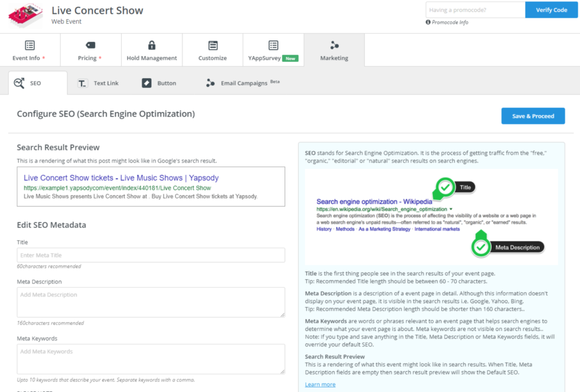The image size is (580, 392).
Task: Focus the promocode input field
Action: point(475,10)
